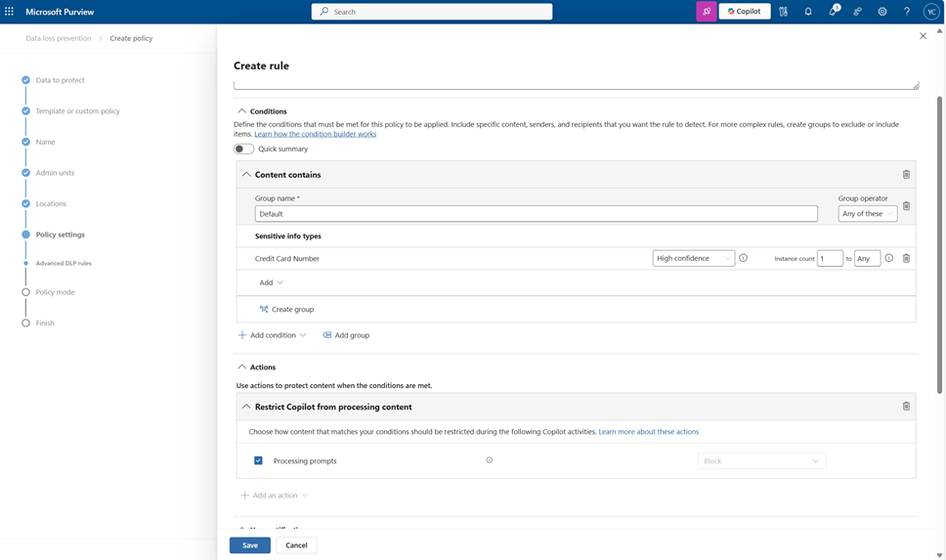Click the Copilot button in header
Viewport: 946px width, 560px height.
744,12
